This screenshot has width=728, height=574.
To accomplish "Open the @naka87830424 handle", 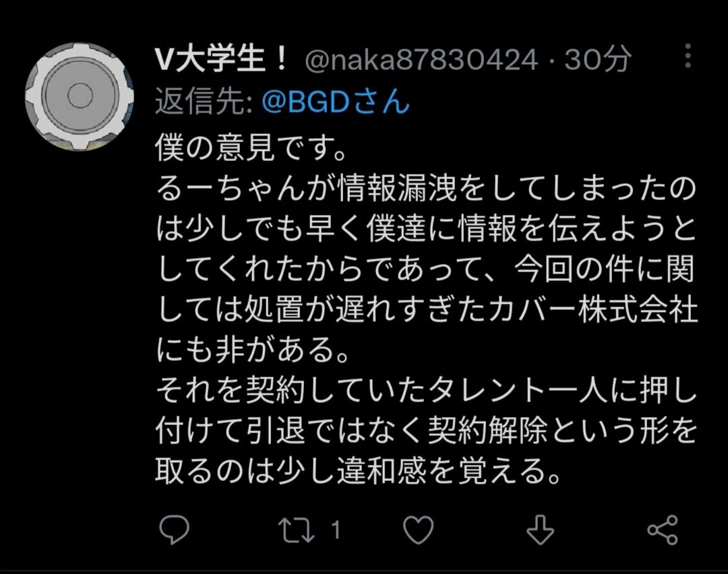I will click(421, 61).
